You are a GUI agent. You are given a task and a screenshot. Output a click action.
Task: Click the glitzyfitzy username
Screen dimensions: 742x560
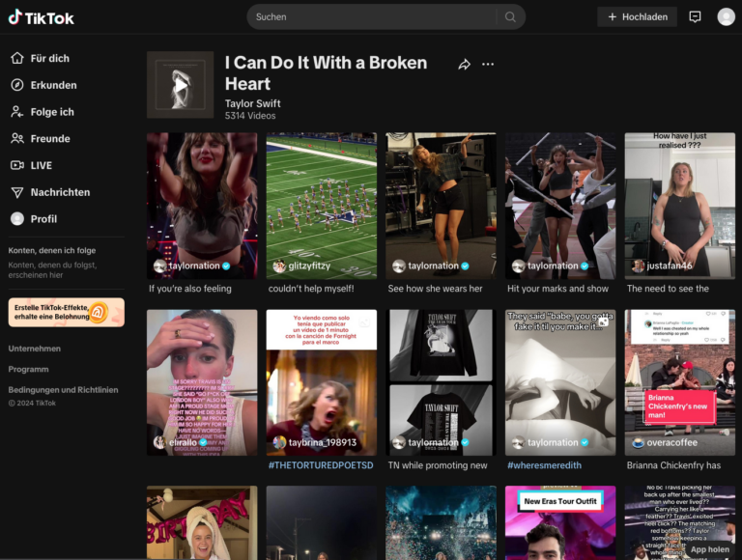[309, 266]
